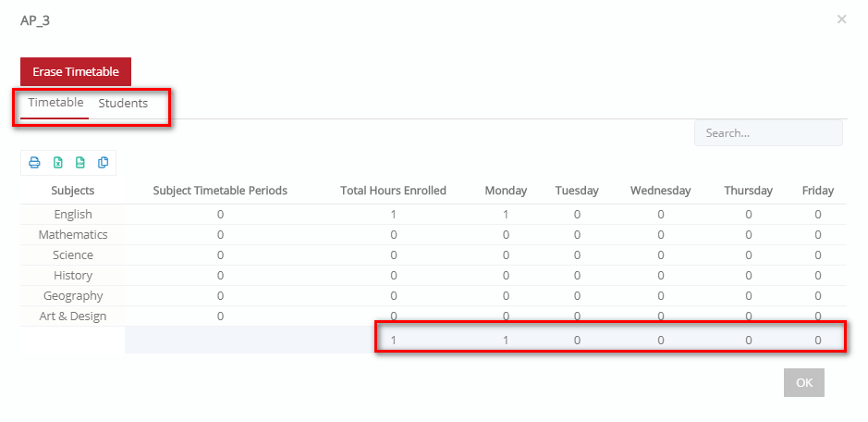Export table to Excel icon
Image resolution: width=868 pixels, height=422 pixels.
(57, 163)
